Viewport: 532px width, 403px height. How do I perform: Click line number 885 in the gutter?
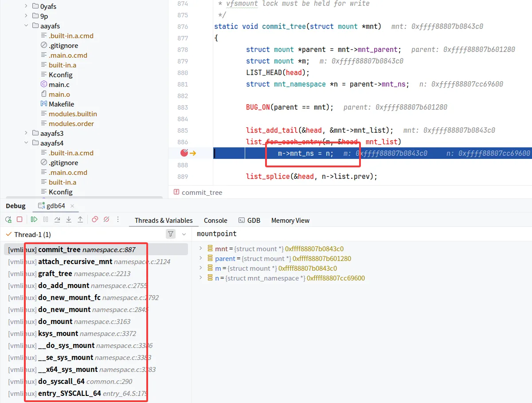click(182, 130)
